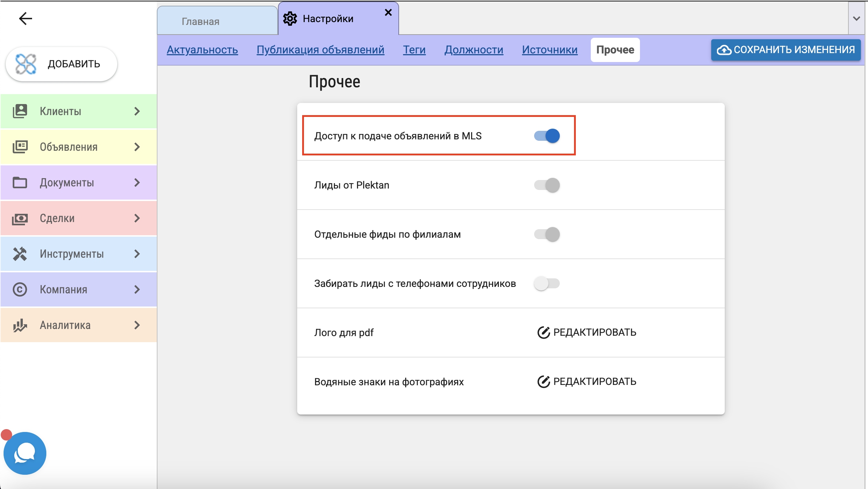The height and width of the screenshot is (489, 868).
Task: Click the Объявления newspaper icon
Action: [20, 147]
